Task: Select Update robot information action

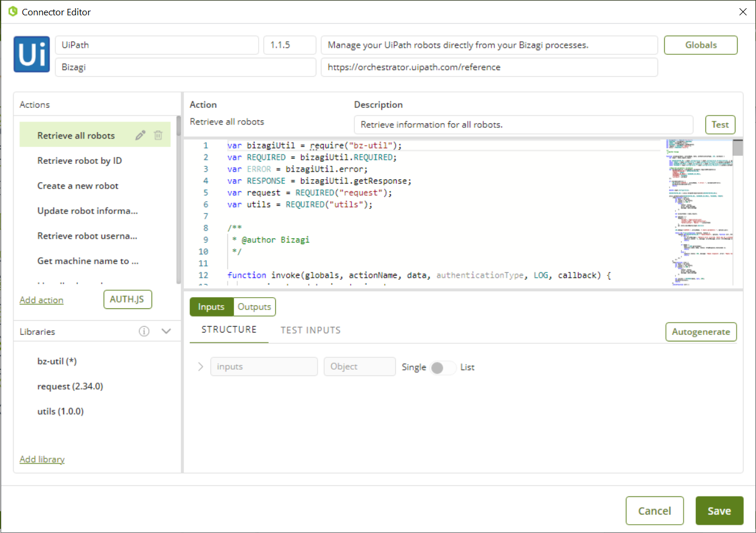Action: pos(88,210)
